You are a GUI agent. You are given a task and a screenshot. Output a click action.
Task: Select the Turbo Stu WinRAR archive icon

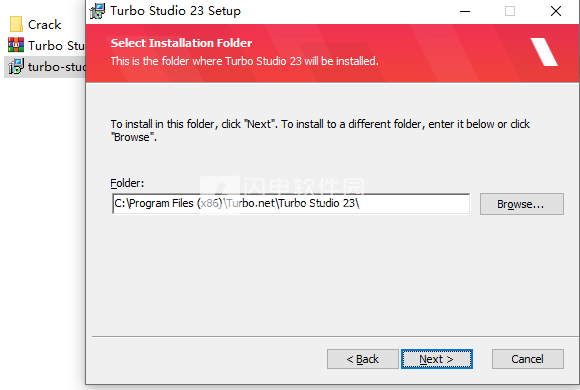coord(16,45)
